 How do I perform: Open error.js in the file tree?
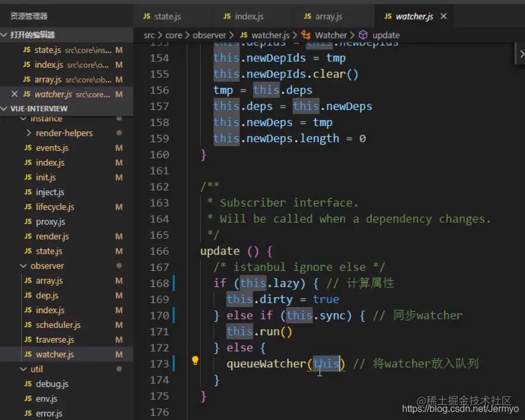[x=67, y=413]
